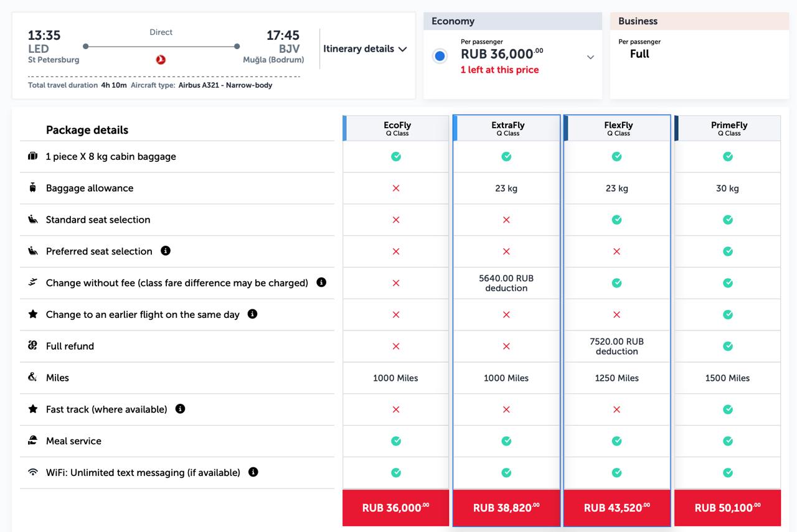Viewport: 797px width, 532px height.
Task: Pick the RUB 43,520 FlexFly button
Action: coord(616,508)
